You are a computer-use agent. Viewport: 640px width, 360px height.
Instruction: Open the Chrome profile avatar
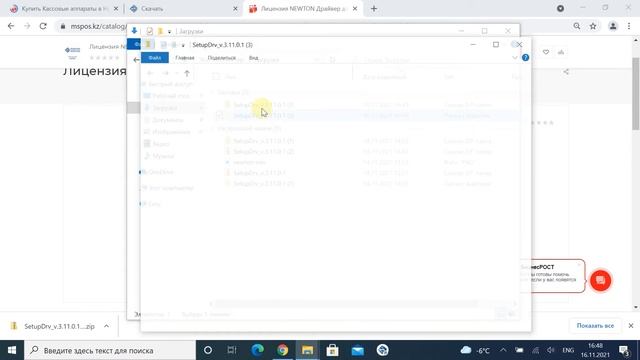click(613, 26)
